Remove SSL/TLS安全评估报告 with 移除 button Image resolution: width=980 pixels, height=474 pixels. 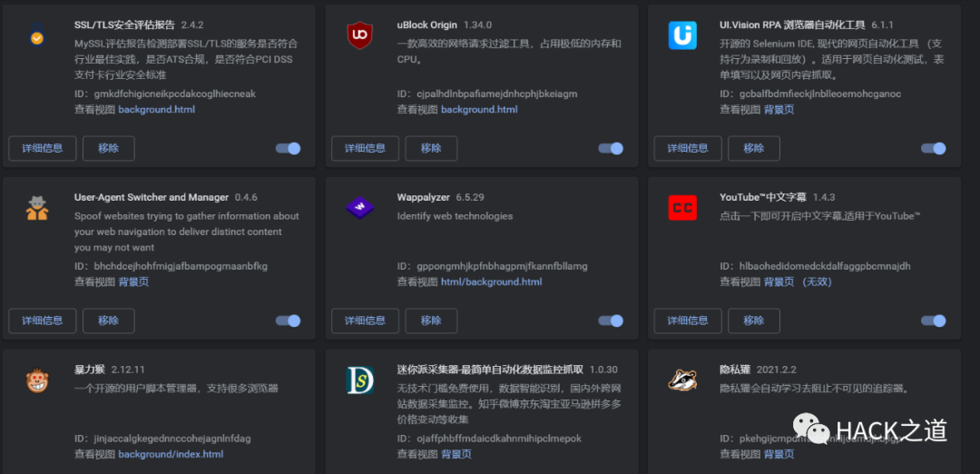(109, 148)
